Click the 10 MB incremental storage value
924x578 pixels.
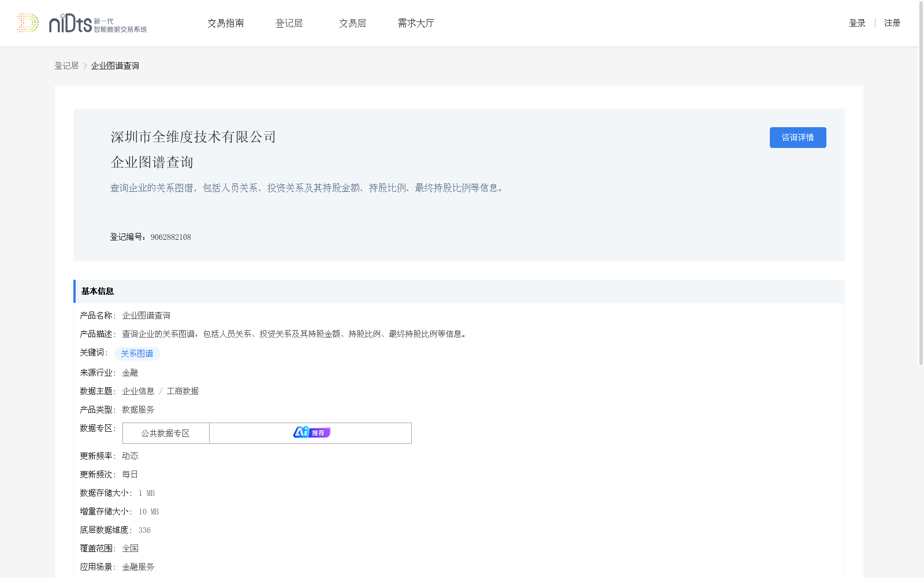coord(148,512)
